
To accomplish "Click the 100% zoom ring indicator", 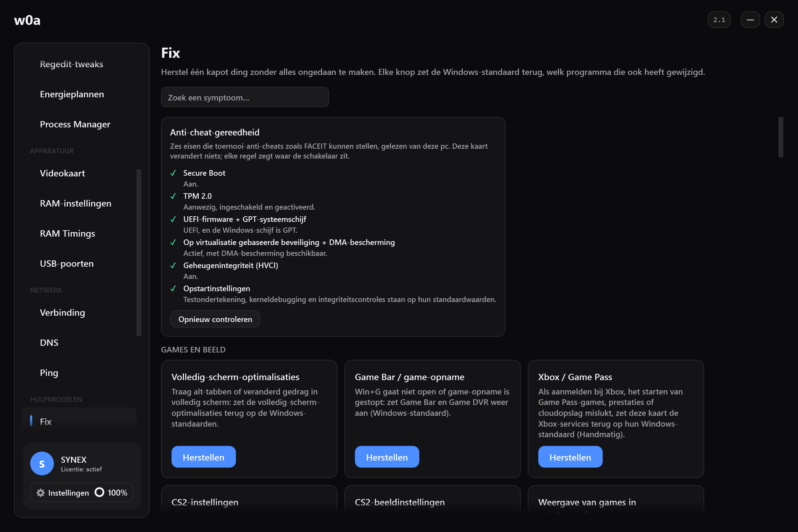I will point(99,492).
